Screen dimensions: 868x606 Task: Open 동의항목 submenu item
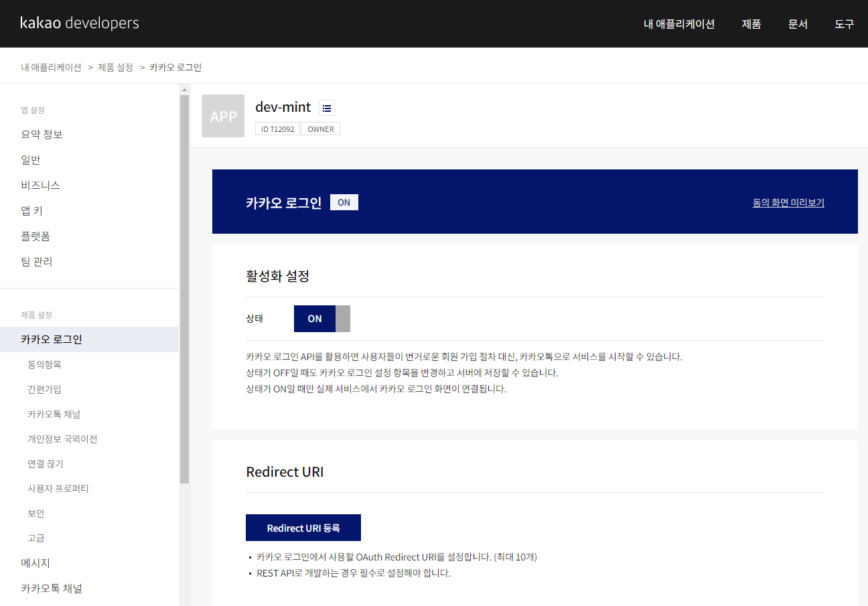44,364
